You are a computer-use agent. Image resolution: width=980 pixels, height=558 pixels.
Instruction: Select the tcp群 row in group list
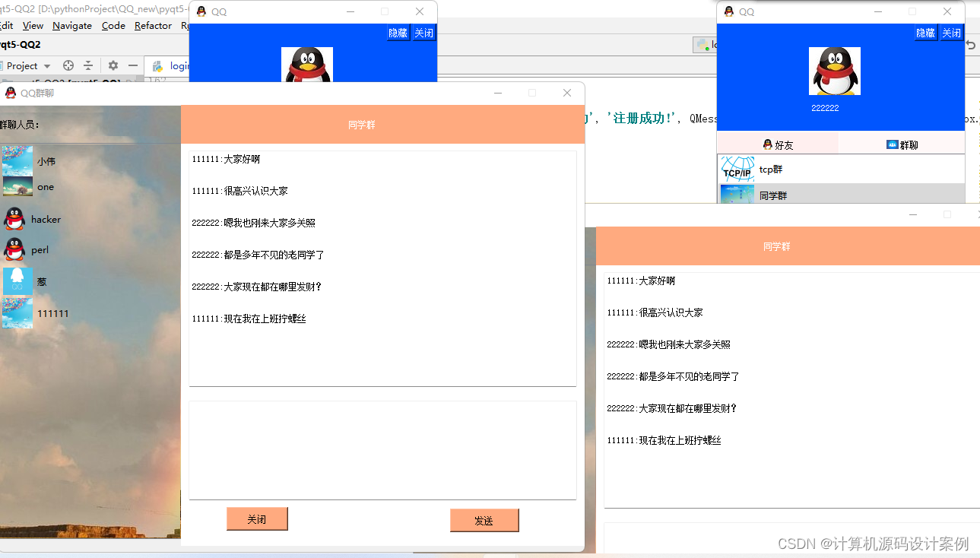tap(841, 169)
